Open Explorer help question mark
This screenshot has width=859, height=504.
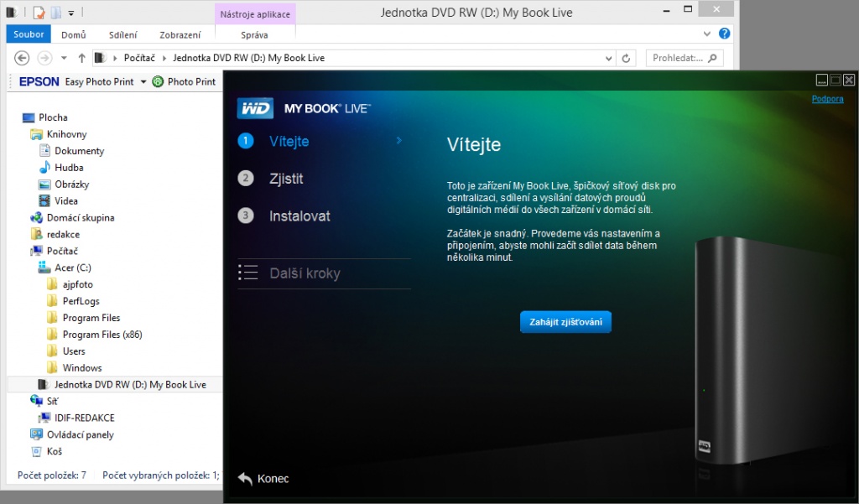pyautogui.click(x=724, y=34)
